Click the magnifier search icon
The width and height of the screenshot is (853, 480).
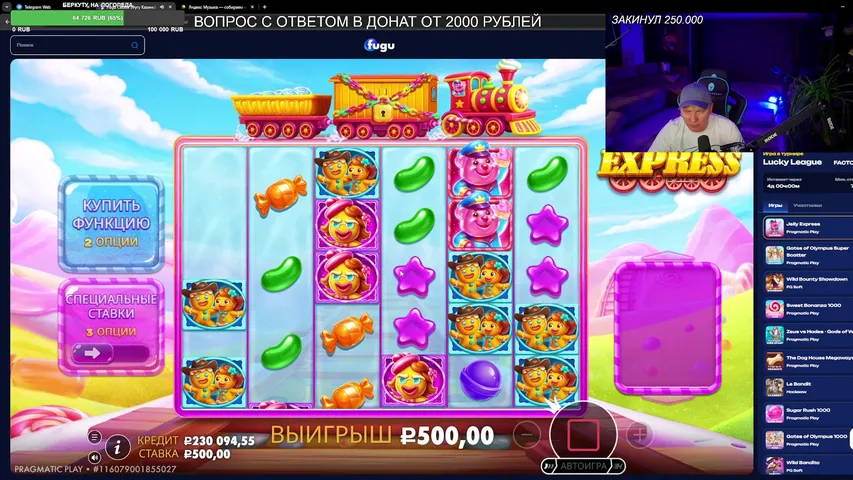135,45
